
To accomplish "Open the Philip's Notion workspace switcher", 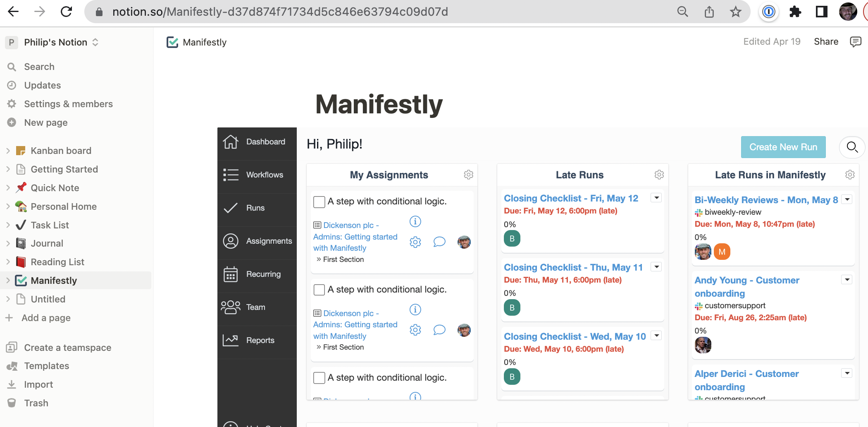I will tap(52, 42).
